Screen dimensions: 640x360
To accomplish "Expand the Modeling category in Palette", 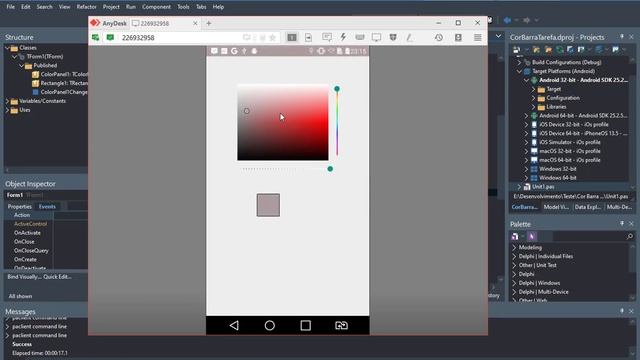I will point(514,247).
